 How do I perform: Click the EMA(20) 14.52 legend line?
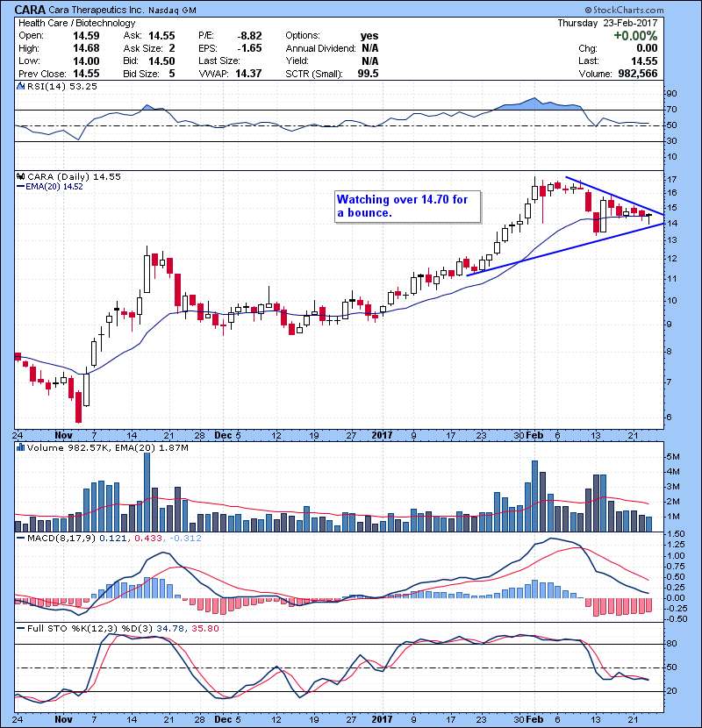tap(50, 187)
